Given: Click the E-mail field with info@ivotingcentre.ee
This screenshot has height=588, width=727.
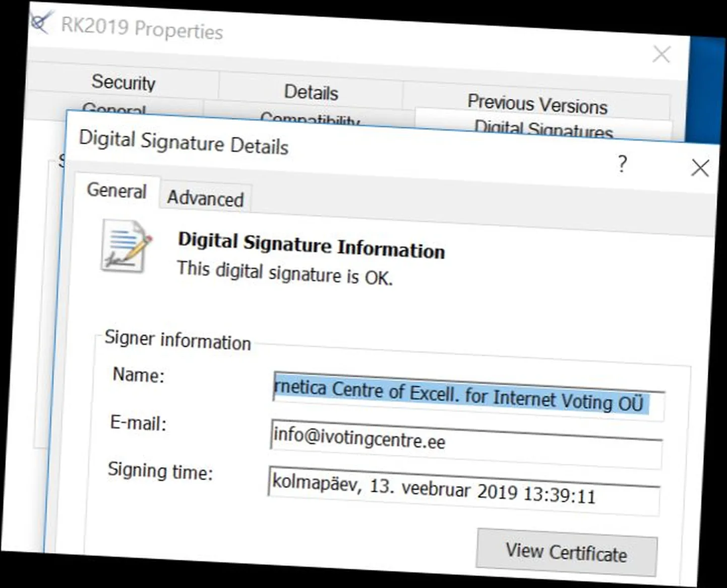Looking at the screenshot, I should point(466,444).
